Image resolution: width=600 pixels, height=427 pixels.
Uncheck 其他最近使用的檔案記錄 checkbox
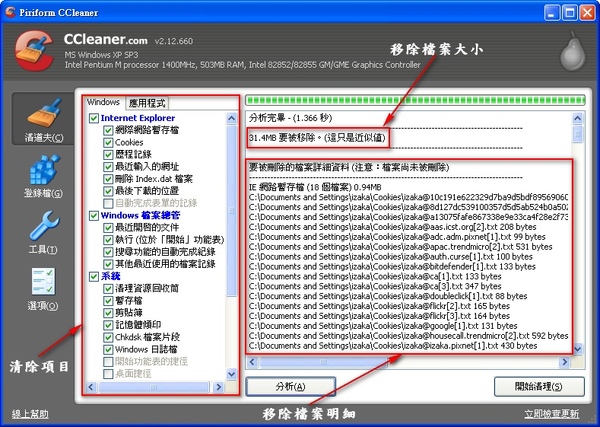click(108, 264)
